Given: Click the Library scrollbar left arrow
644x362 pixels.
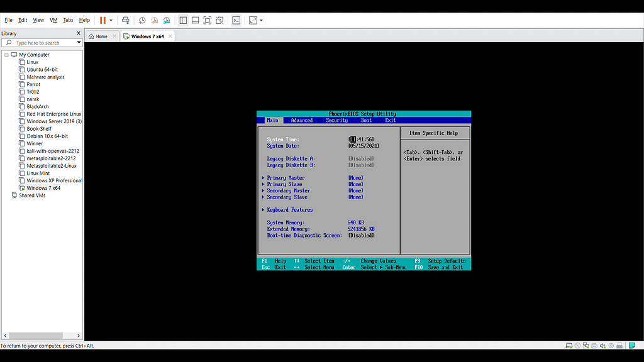Looking at the screenshot, I should pyautogui.click(x=5, y=336).
